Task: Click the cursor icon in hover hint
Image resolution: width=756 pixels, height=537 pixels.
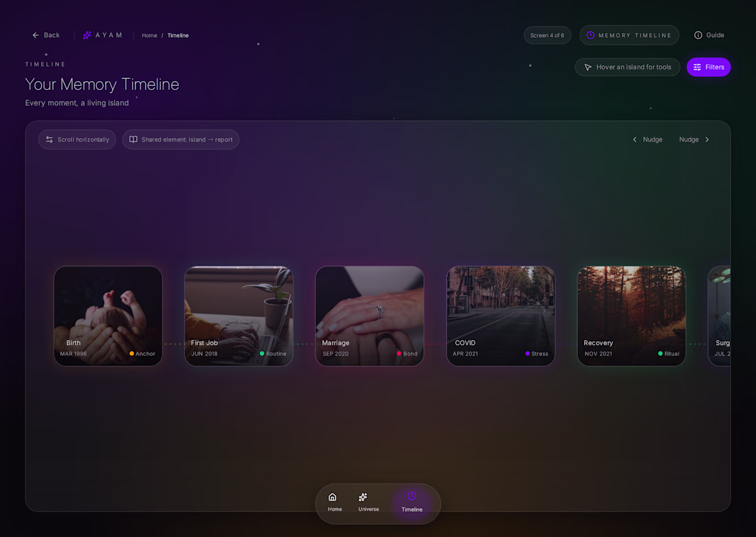Action: point(588,67)
